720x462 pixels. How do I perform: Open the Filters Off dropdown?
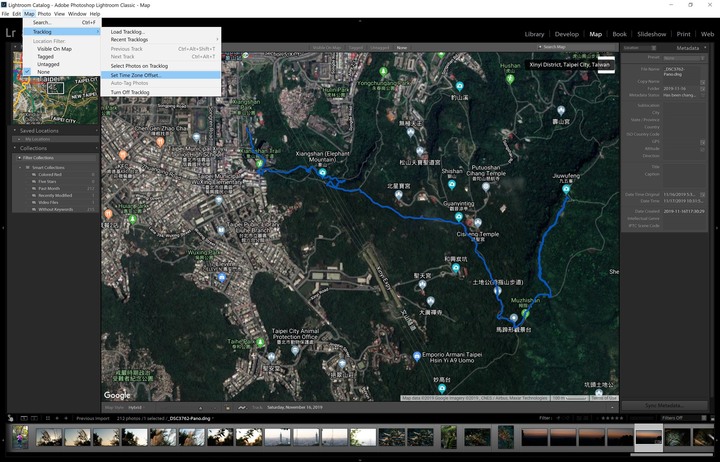pos(681,418)
